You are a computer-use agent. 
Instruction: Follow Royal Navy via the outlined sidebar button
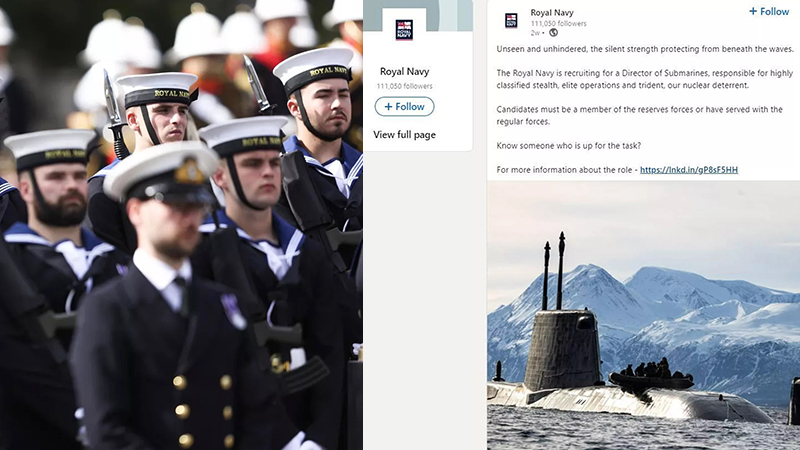coord(405,107)
